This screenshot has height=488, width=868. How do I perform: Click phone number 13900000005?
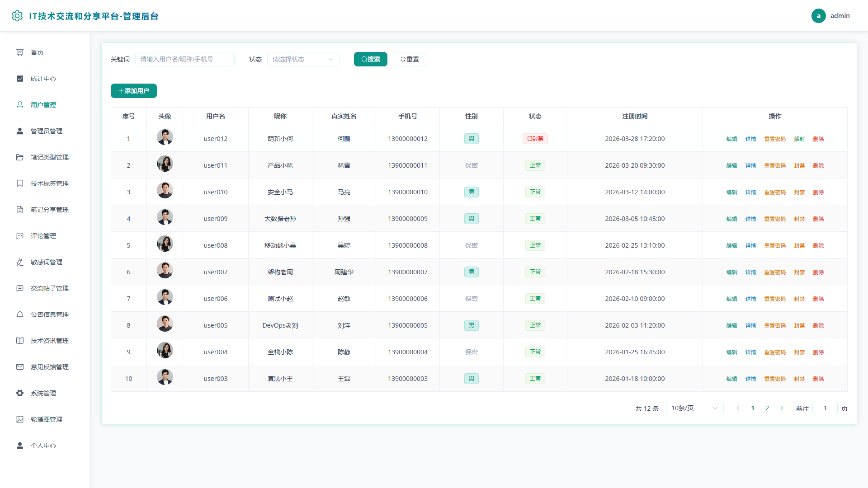tap(408, 325)
